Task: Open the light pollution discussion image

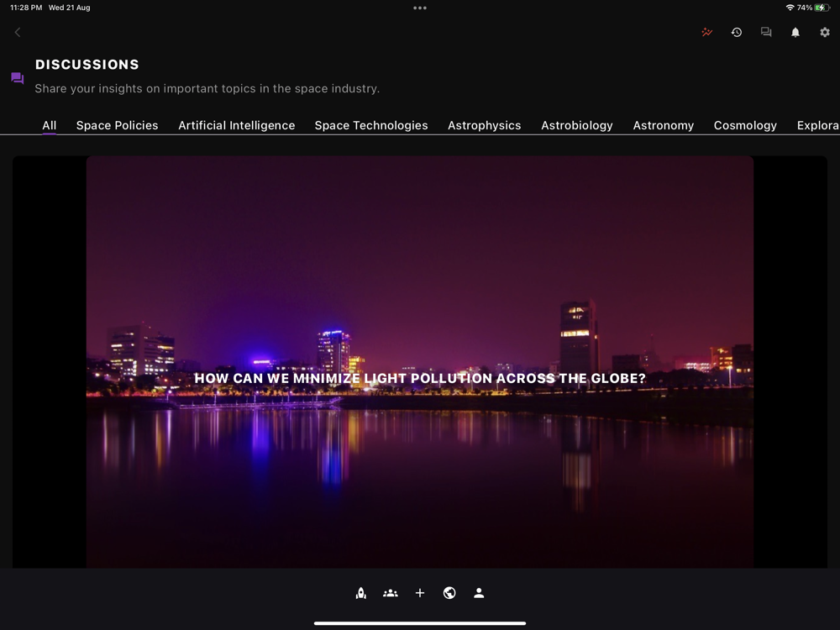Action: [x=420, y=361]
